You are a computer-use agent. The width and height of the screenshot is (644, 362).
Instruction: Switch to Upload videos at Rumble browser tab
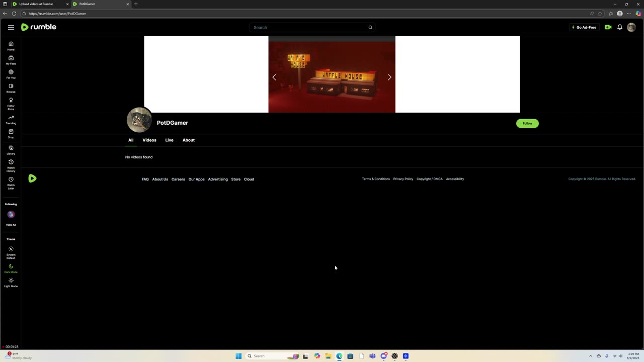click(x=40, y=4)
